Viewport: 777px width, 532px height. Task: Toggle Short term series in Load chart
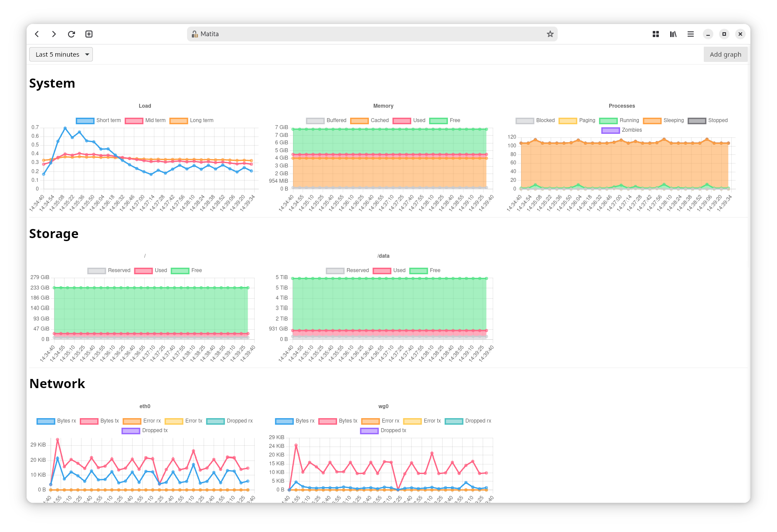coord(99,120)
